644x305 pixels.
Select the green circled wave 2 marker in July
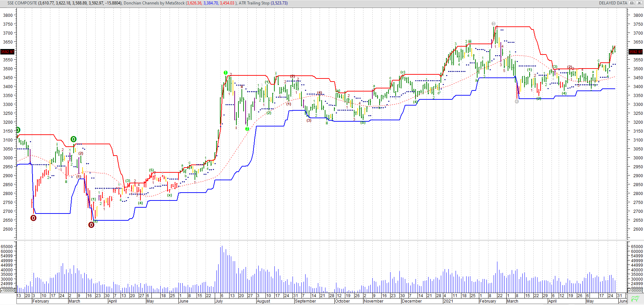[x=247, y=129]
